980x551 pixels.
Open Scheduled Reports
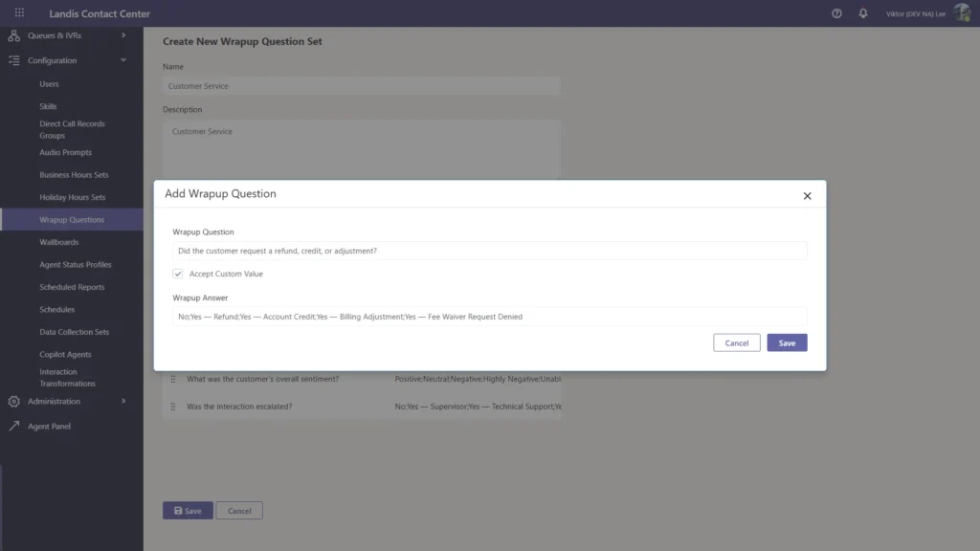[72, 287]
